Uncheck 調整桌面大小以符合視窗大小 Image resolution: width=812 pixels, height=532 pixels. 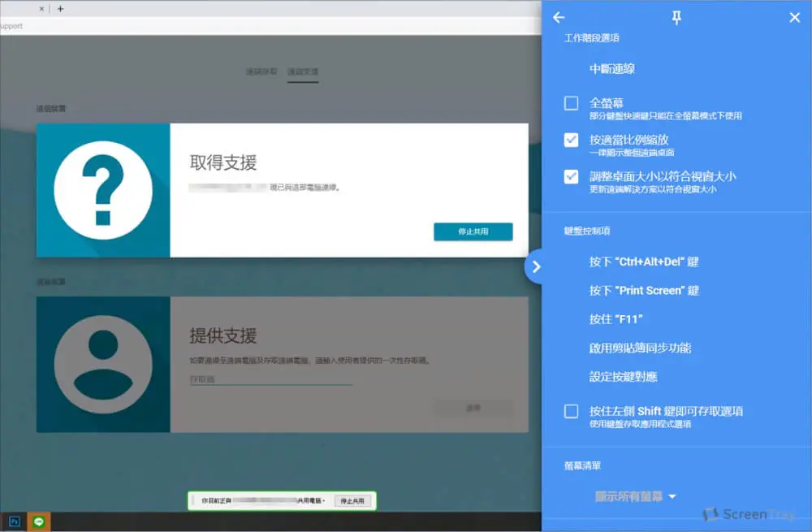pyautogui.click(x=571, y=176)
